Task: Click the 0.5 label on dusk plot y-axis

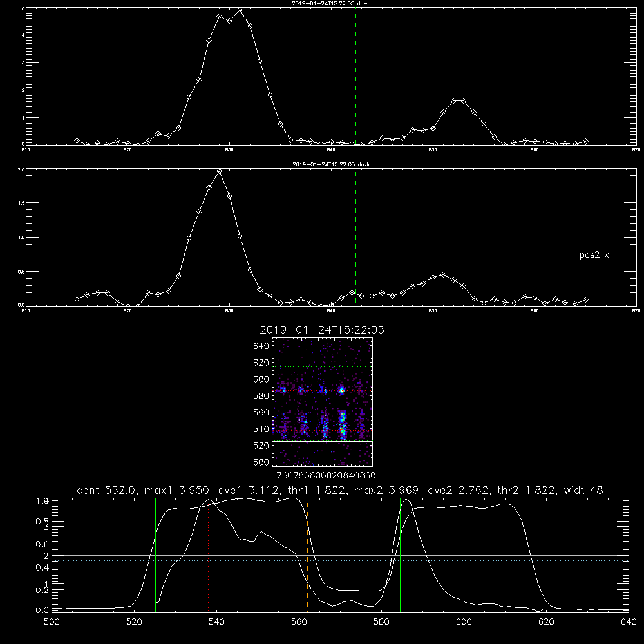Action: (x=20, y=272)
